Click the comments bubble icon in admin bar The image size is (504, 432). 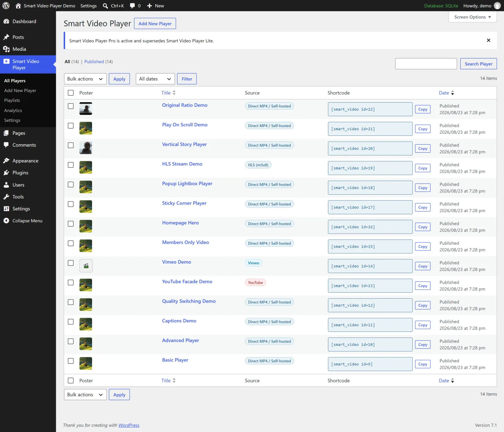(132, 6)
